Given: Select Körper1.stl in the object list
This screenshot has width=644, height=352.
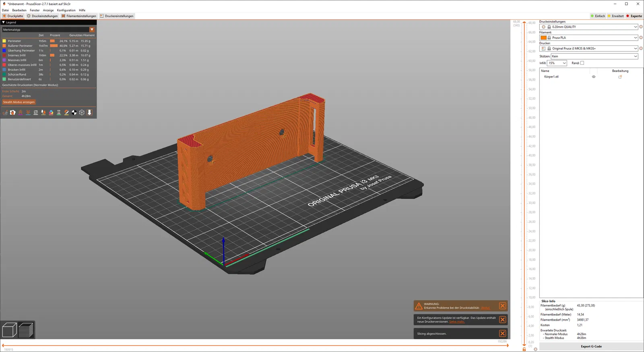Looking at the screenshot, I should point(551,77).
